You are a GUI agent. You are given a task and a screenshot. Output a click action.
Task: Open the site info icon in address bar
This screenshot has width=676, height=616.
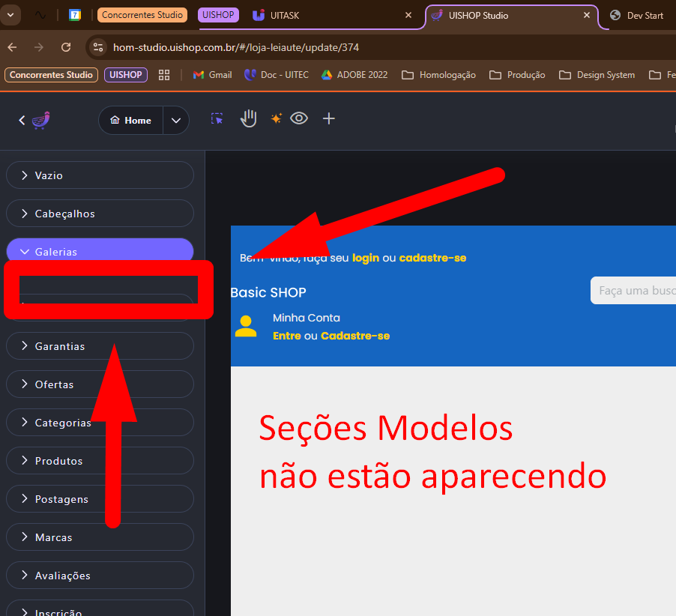tap(97, 47)
